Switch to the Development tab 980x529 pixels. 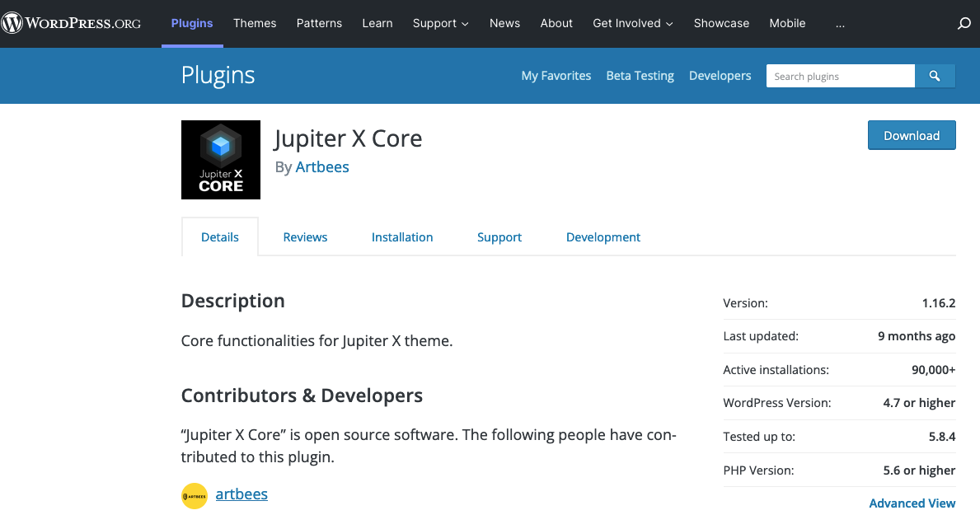pos(603,236)
